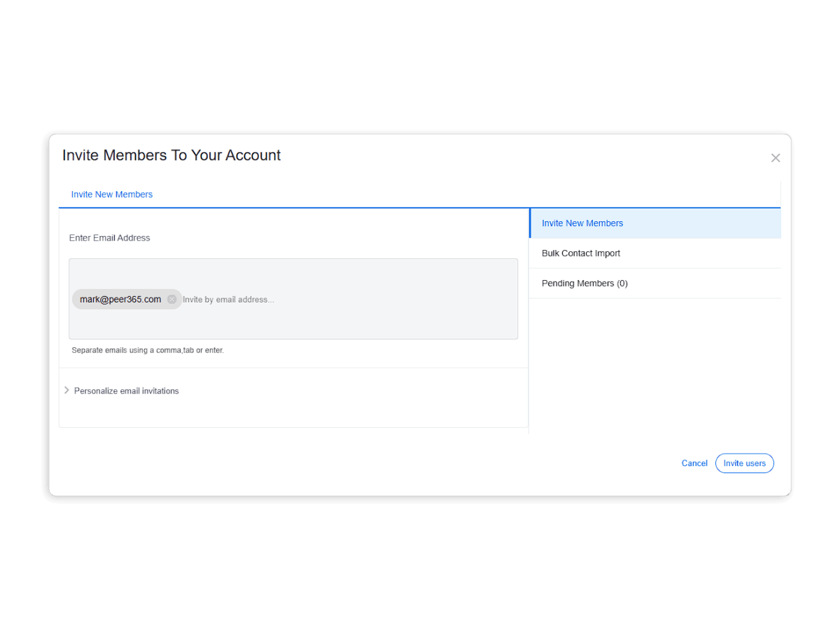Remove the mark@peer365.com email chip

coord(171,300)
